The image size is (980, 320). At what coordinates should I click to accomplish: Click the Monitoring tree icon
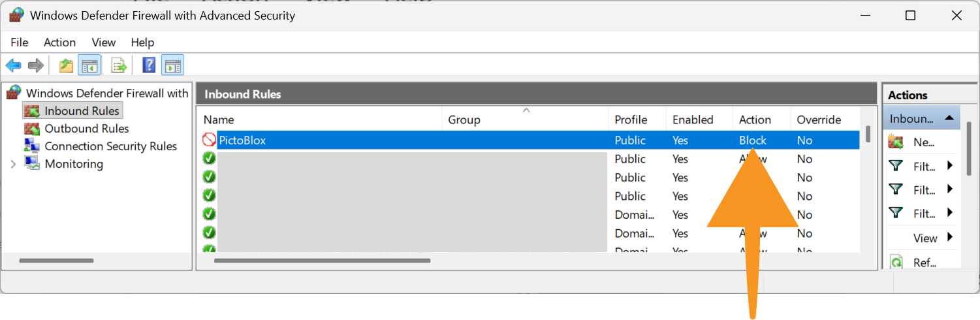click(32, 163)
